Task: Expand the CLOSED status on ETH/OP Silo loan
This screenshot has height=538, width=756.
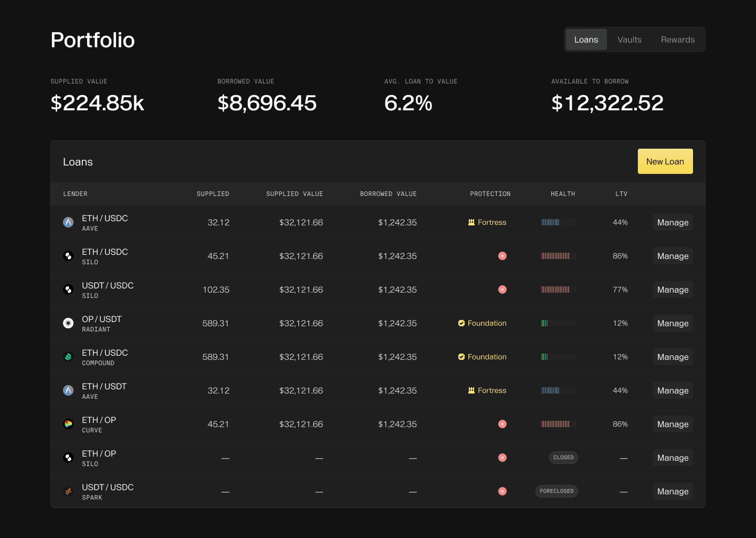Action: pyautogui.click(x=563, y=458)
